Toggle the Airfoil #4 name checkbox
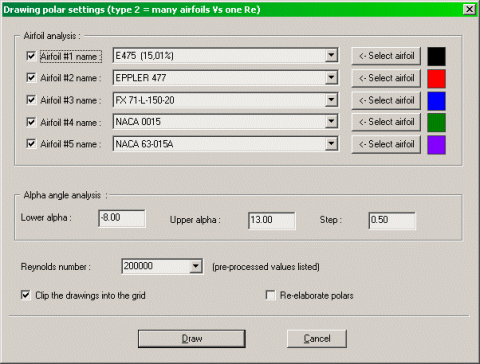This screenshot has width=480, height=364. point(31,122)
